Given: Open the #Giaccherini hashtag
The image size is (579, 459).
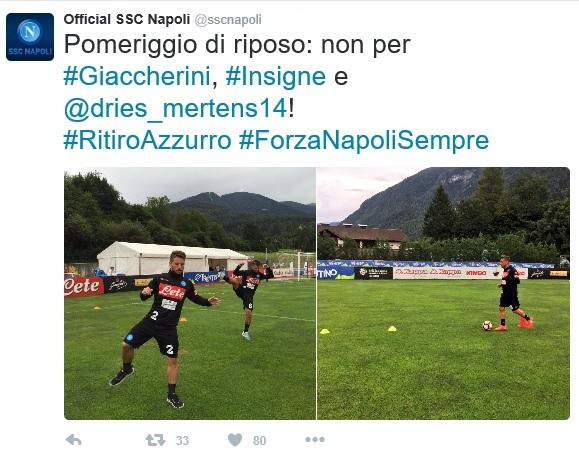Looking at the screenshot, I should (137, 76).
